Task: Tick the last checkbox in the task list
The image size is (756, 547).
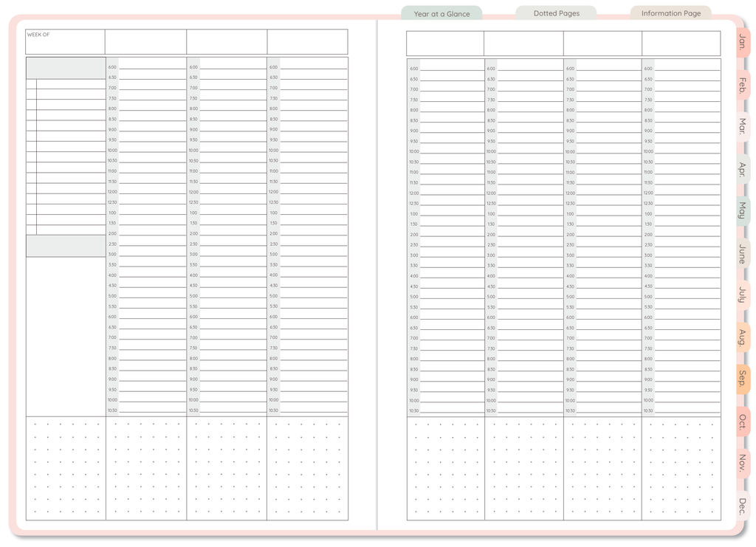Action: (x=31, y=230)
